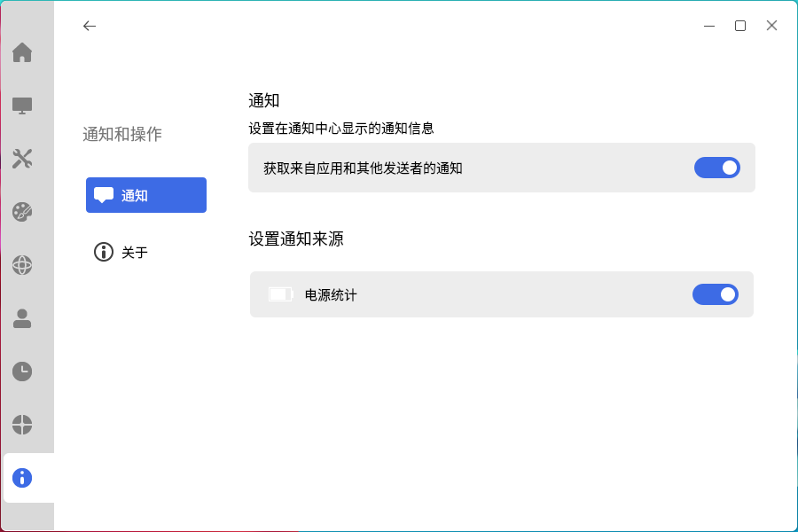Open Date and Time via clock icon
This screenshot has width=798, height=532.
(x=21, y=372)
